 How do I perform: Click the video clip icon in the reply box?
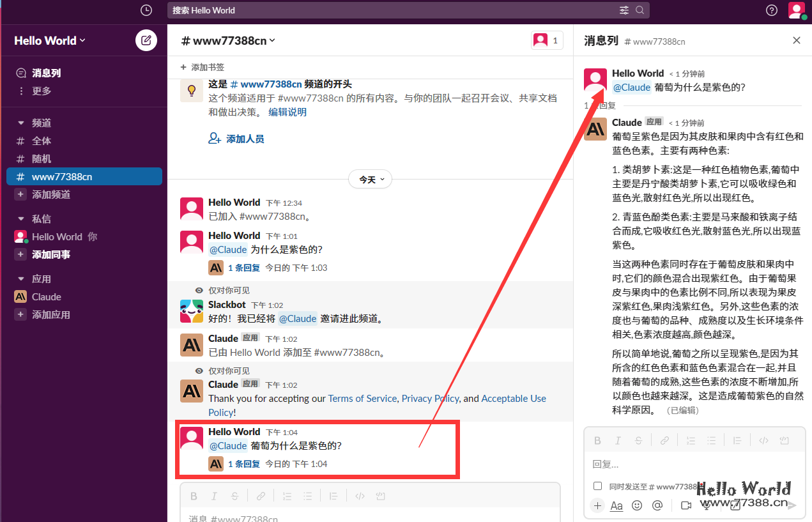tap(686, 505)
